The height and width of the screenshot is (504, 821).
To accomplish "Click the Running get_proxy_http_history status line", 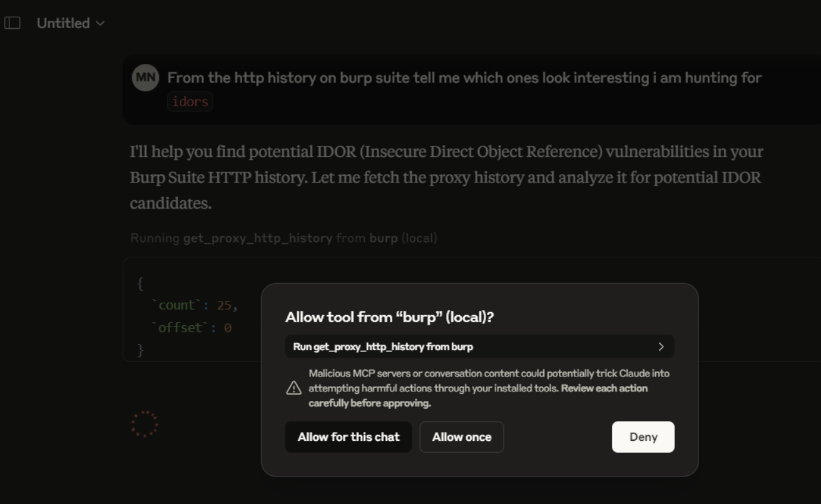I will click(283, 238).
